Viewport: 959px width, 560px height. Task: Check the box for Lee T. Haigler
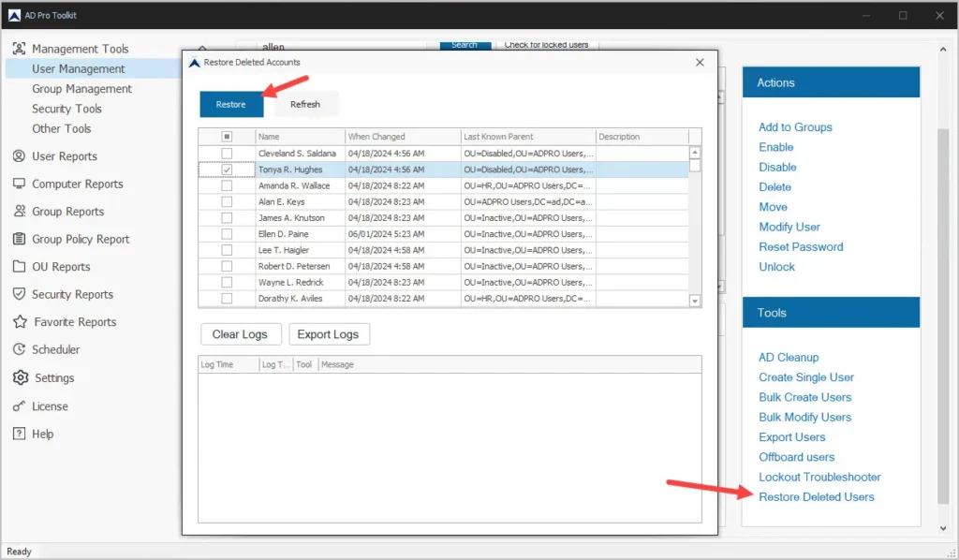pyautogui.click(x=227, y=250)
